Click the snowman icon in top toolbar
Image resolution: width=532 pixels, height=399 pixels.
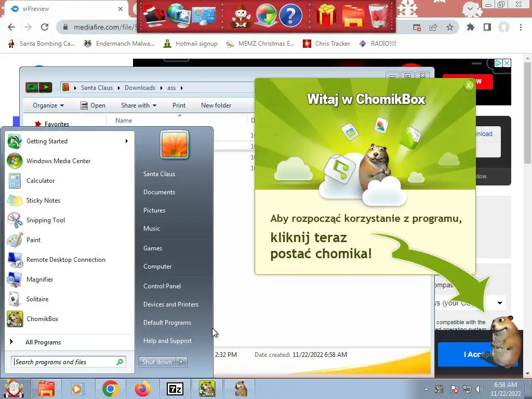pos(241,16)
